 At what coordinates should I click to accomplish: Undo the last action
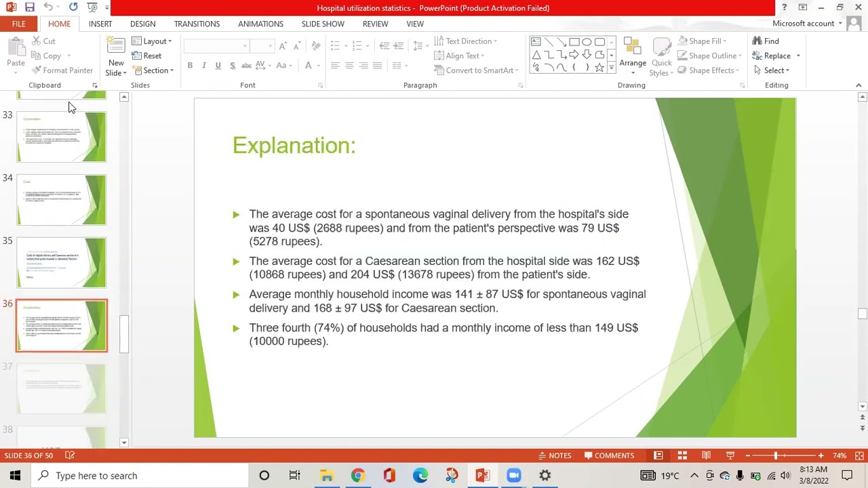point(48,7)
